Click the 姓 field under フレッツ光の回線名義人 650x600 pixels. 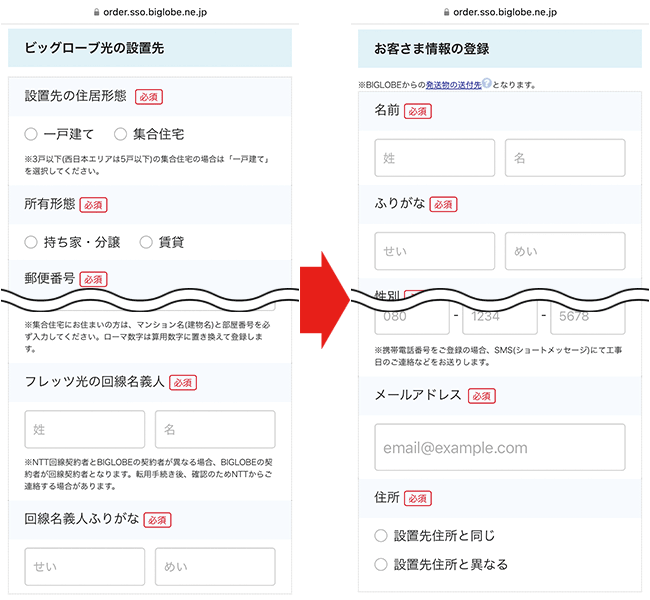click(x=85, y=429)
